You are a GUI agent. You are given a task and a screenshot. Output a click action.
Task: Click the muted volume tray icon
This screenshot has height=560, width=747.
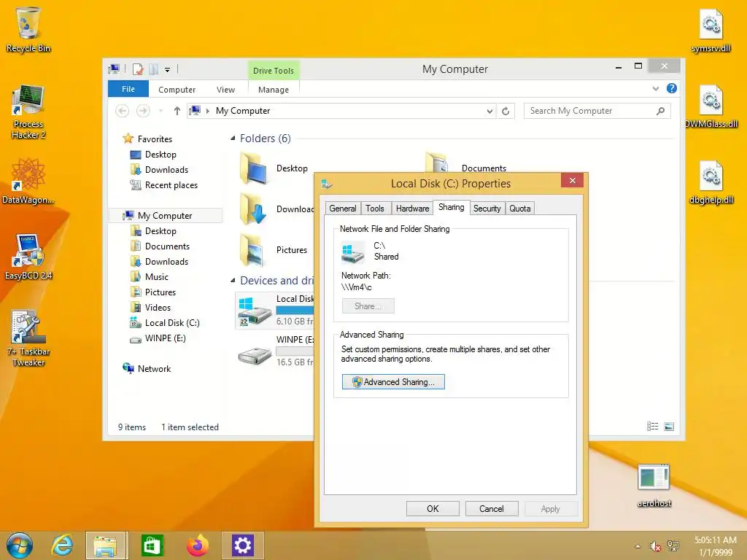pos(656,547)
